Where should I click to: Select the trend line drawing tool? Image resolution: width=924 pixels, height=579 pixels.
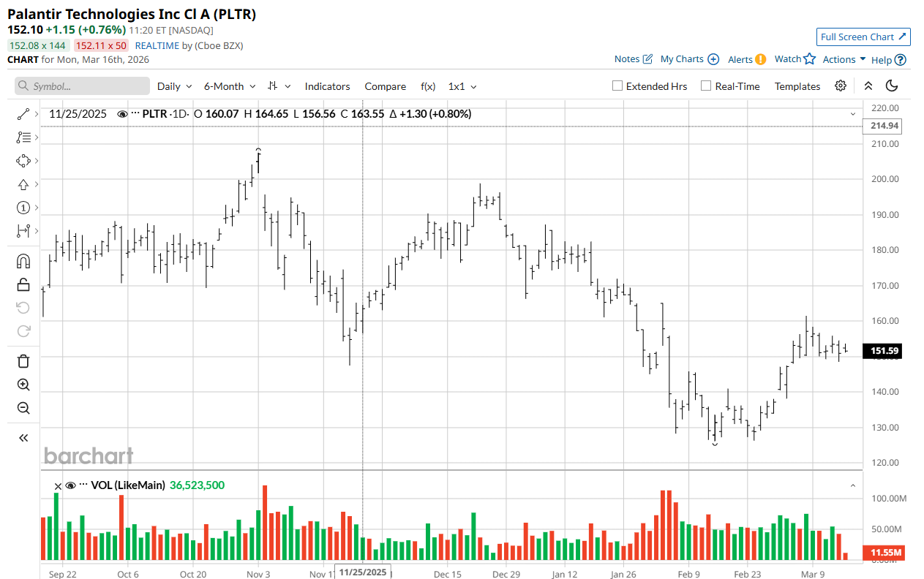point(23,114)
